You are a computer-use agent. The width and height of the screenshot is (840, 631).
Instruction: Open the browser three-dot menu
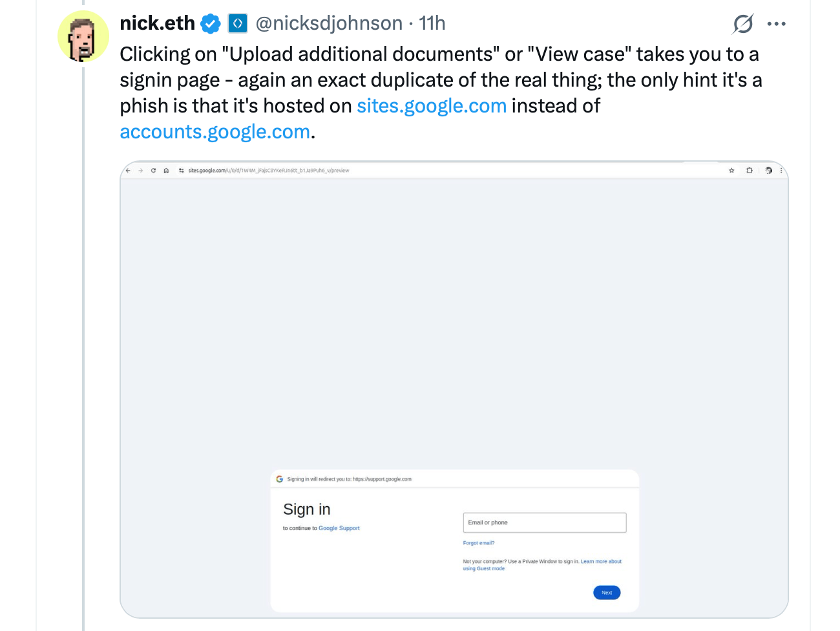(x=782, y=170)
